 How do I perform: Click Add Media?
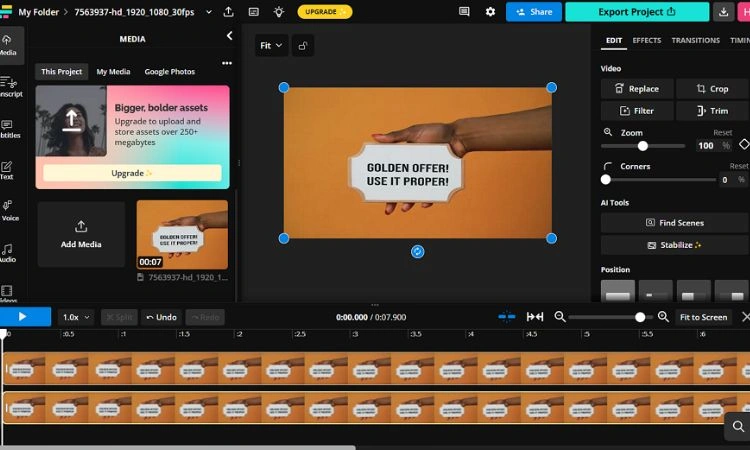tap(81, 234)
